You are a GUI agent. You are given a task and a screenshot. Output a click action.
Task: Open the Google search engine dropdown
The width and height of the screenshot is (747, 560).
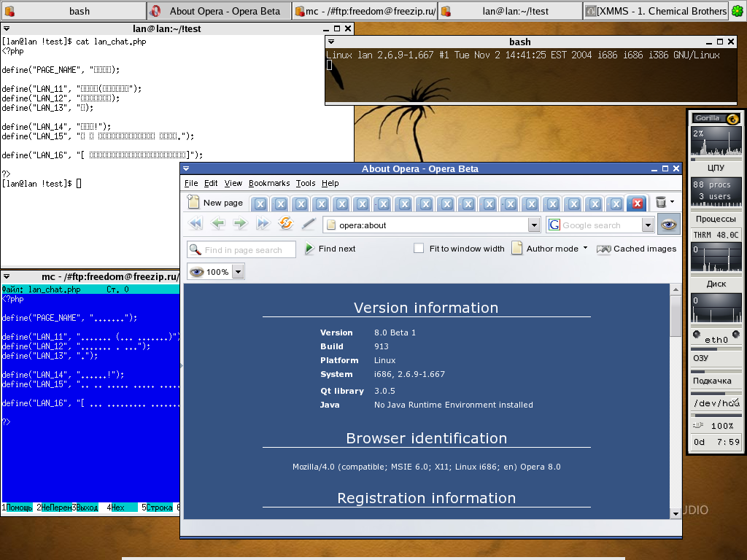pyautogui.click(x=648, y=225)
